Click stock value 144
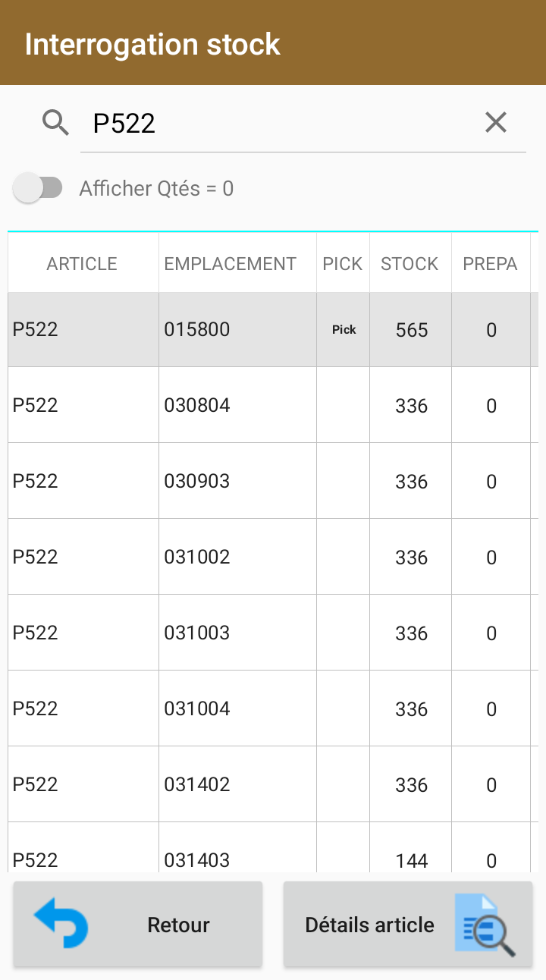Image resolution: width=546 pixels, height=980 pixels. click(412, 861)
